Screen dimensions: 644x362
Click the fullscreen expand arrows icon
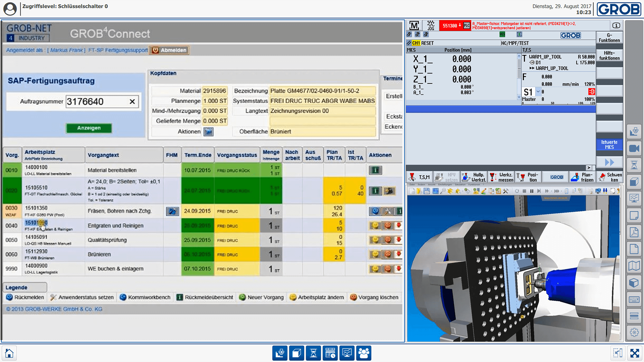pyautogui.click(x=635, y=353)
